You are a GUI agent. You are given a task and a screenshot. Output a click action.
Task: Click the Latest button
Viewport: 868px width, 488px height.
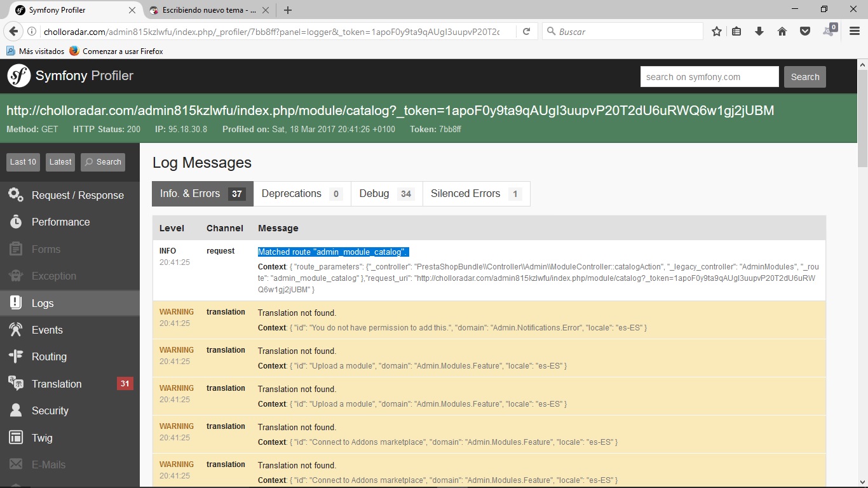60,162
